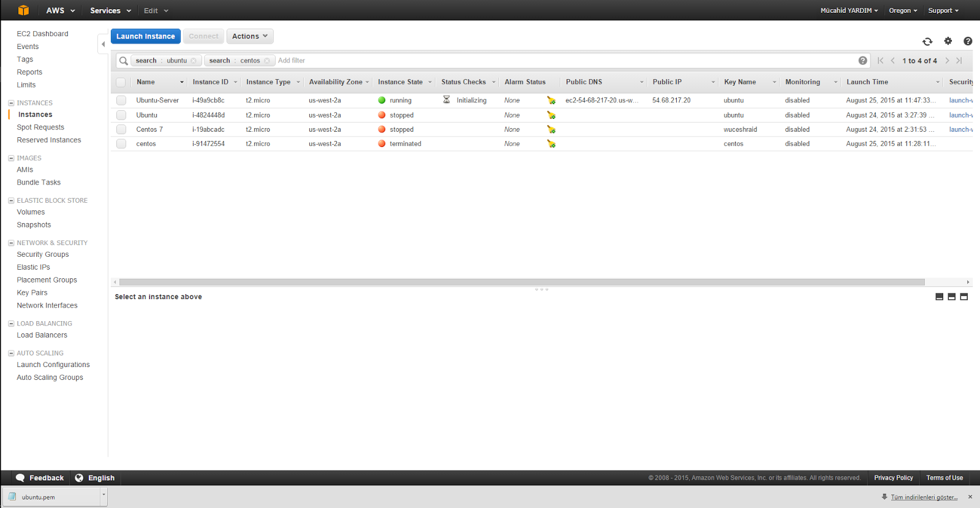Open ubuntu.pem download options arrow

click(x=104, y=497)
